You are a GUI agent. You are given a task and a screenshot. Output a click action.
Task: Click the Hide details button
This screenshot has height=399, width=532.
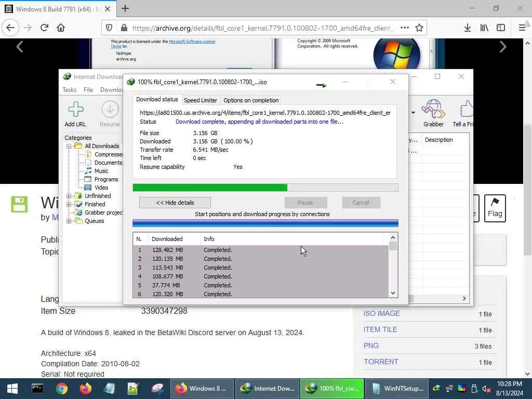pyautogui.click(x=175, y=203)
